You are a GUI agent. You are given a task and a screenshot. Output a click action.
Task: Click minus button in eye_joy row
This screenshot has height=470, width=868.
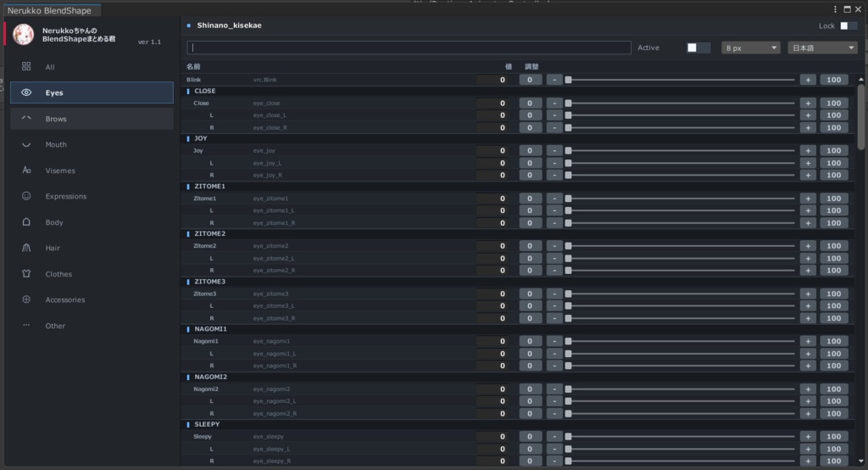[x=554, y=151]
